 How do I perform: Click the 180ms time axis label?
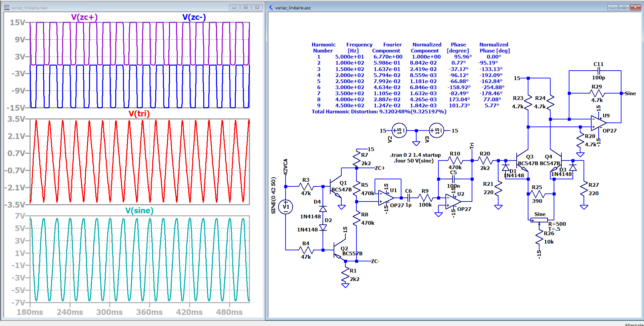(30, 312)
